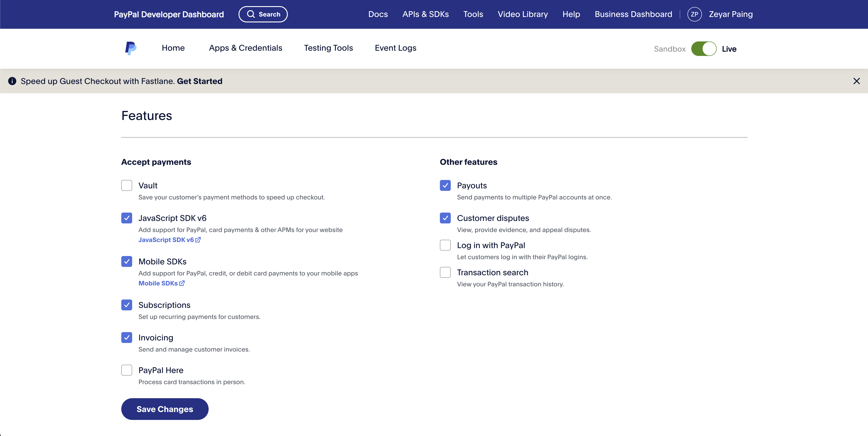Check the Log in with PayPal box
The height and width of the screenshot is (436, 868).
tap(445, 245)
